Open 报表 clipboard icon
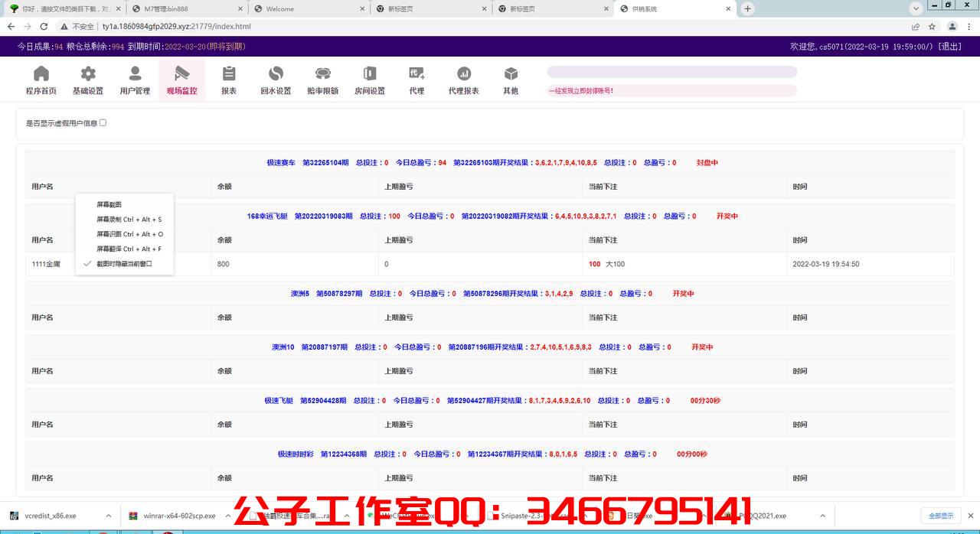Screen dimensions: 980x534 [x=229, y=73]
